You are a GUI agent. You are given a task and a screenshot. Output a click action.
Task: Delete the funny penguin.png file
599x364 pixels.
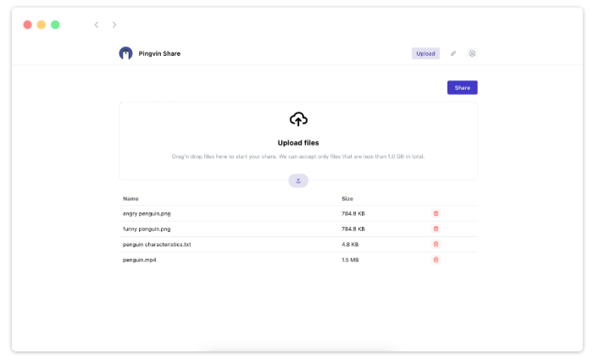436,229
